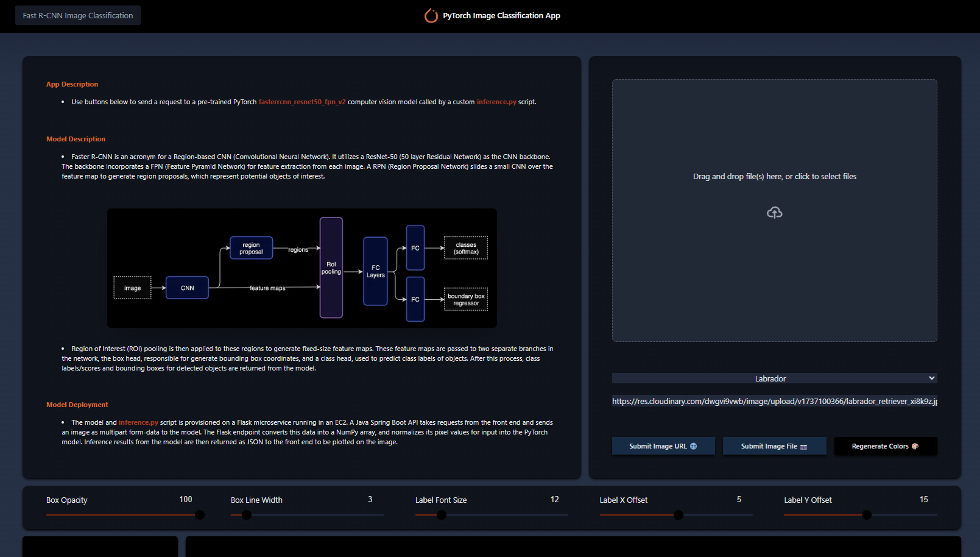Click the Box Line Width slider handle
The height and width of the screenshot is (557, 980).
pyautogui.click(x=247, y=515)
